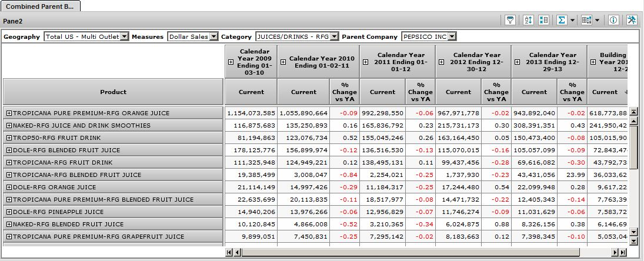Open the Category JUICES/DRINKS dropdown
Viewport: 644px width, 261px height.
pyautogui.click(x=334, y=36)
